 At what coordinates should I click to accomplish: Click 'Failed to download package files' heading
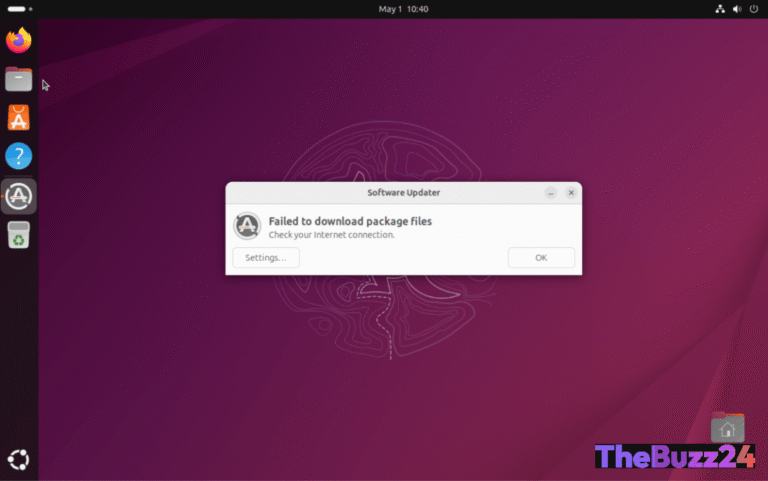(350, 221)
